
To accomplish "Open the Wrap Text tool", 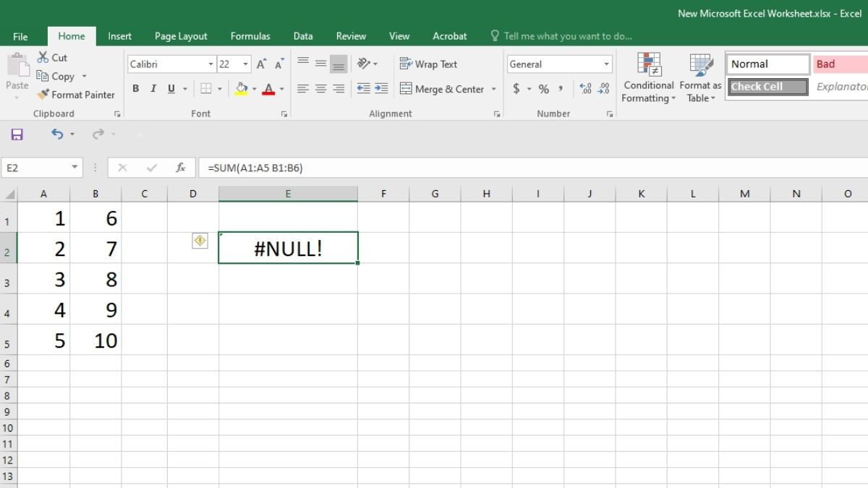I will pos(428,64).
